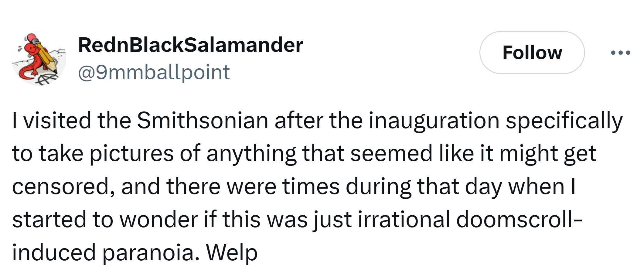Click the word anything in the tweet
This screenshot has width=644, height=277.
coord(251,154)
